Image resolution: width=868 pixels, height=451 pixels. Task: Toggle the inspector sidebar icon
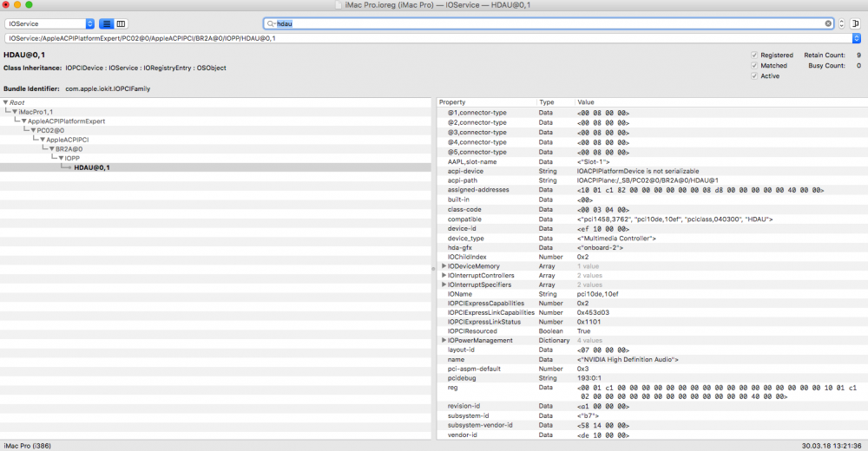coord(855,23)
